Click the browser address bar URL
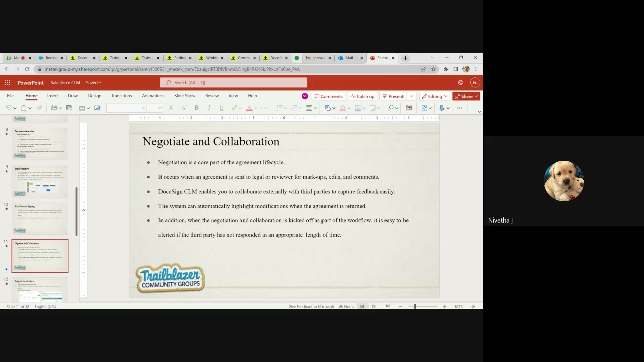This screenshot has width=644, height=362. click(172, 69)
